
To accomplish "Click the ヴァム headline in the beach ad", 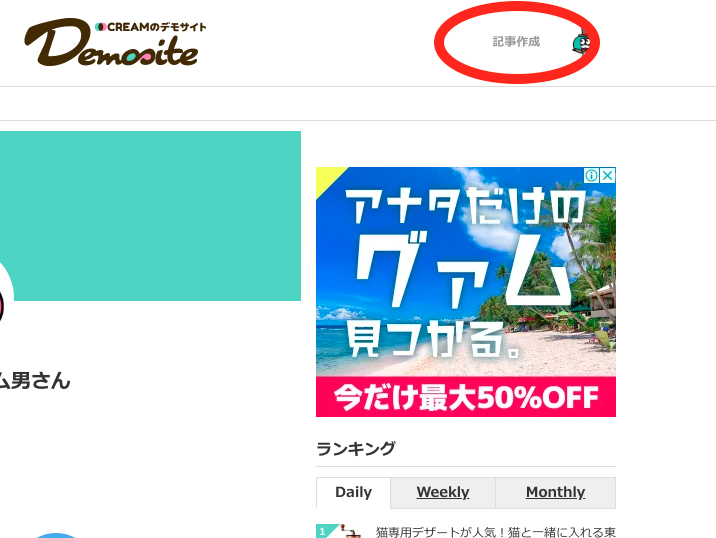I will coord(462,269).
